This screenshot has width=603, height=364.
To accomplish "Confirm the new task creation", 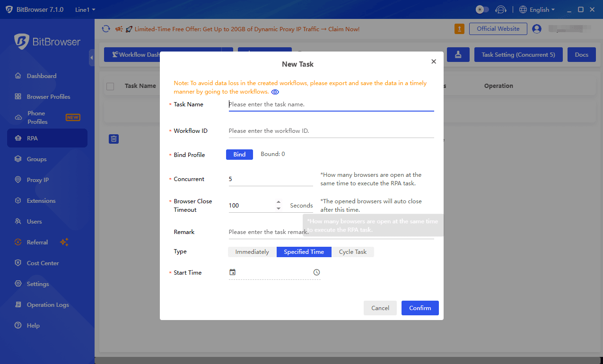I will tap(419, 308).
